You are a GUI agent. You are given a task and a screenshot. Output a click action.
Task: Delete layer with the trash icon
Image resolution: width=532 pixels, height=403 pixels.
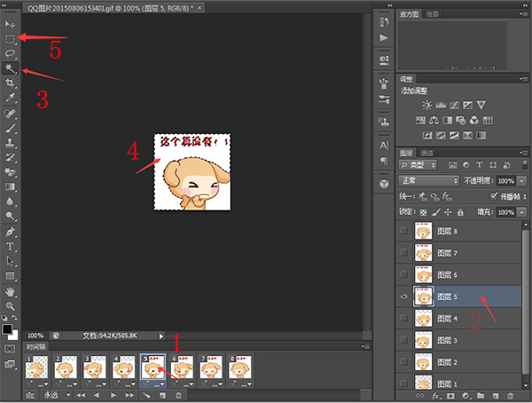tap(510, 396)
